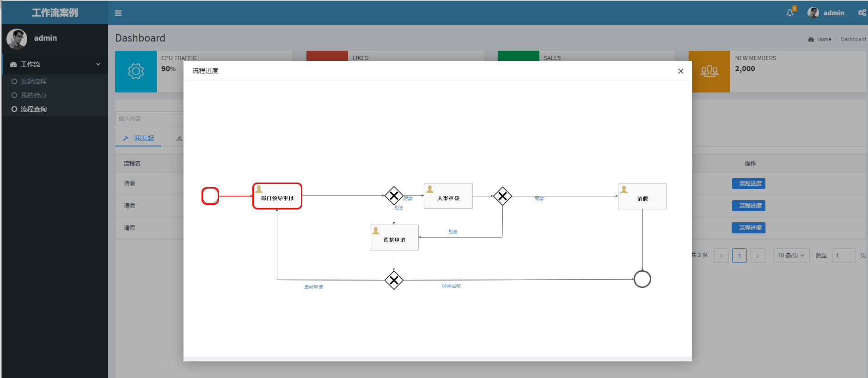
Task: Click the 同意 label before 销假
Action: click(x=539, y=199)
